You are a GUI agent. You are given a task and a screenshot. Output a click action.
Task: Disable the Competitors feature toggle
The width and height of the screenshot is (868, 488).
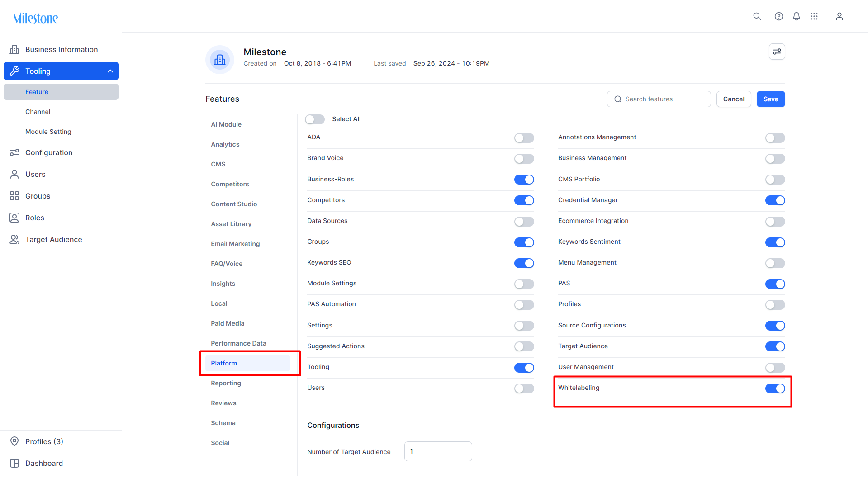524,200
